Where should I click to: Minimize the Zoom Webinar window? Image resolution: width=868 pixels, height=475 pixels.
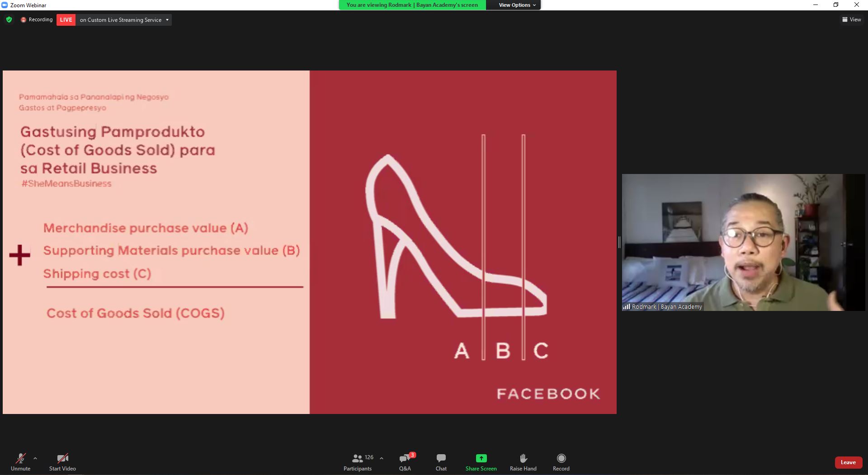click(816, 5)
